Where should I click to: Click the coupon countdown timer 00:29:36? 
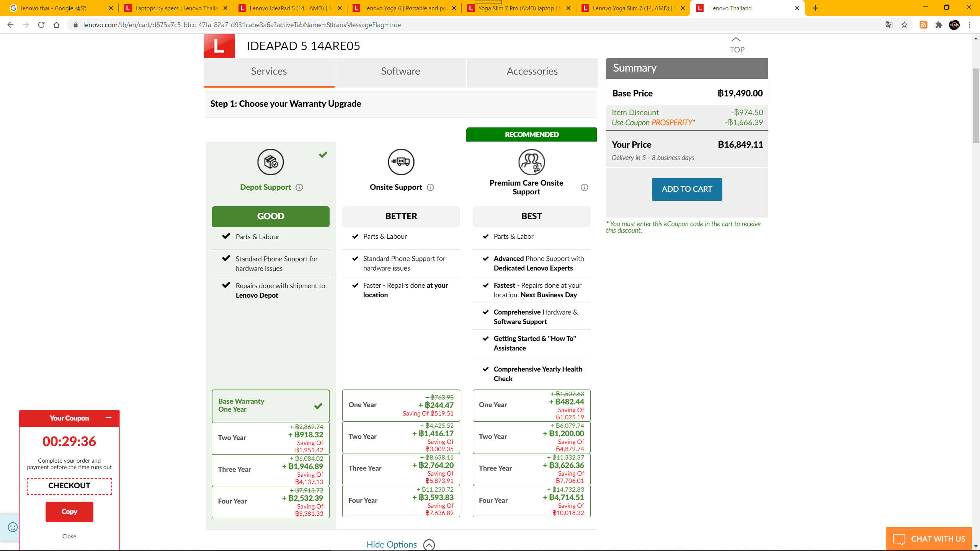(69, 442)
